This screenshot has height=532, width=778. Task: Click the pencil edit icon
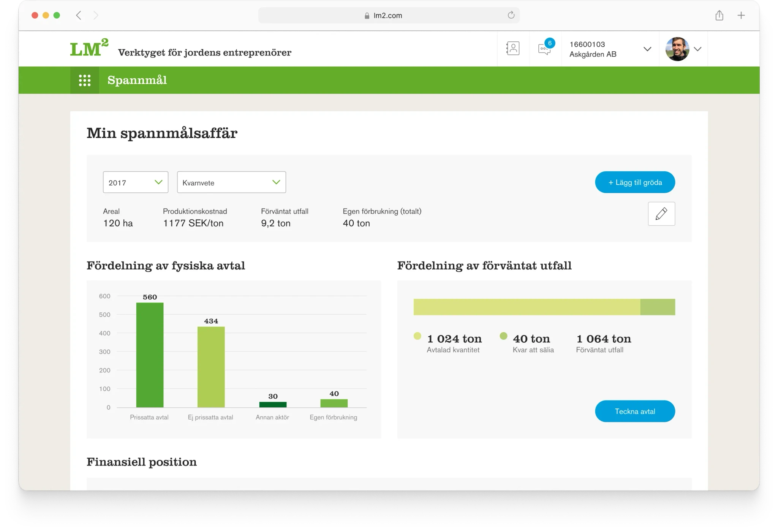(x=661, y=214)
